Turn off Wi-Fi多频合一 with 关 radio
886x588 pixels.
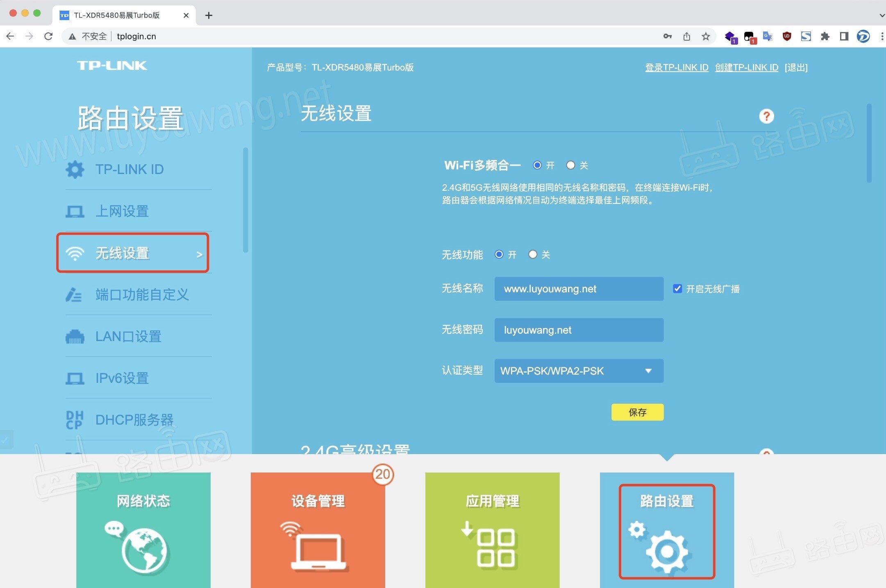[x=570, y=165]
